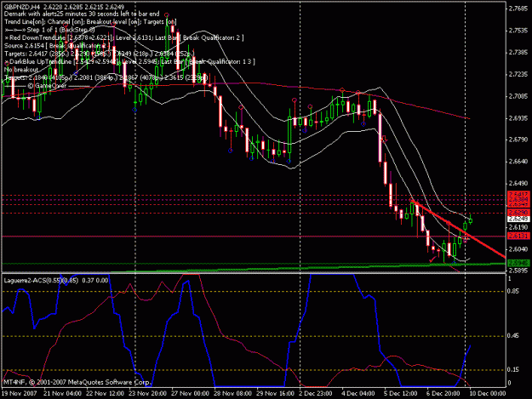Viewport: 532px width, 399px height.
Task: Click the 2.6290 red price tag
Action: coord(518,213)
